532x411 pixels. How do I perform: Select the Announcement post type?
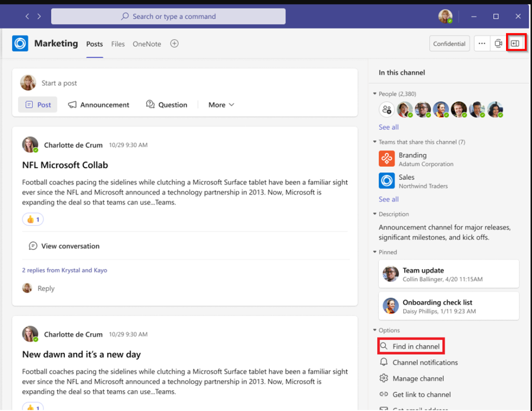click(x=98, y=105)
